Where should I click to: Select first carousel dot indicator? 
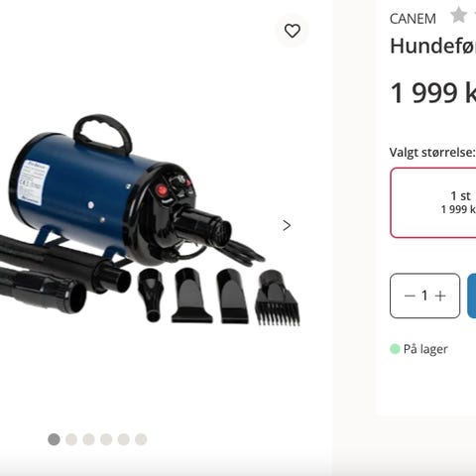tap(54, 439)
